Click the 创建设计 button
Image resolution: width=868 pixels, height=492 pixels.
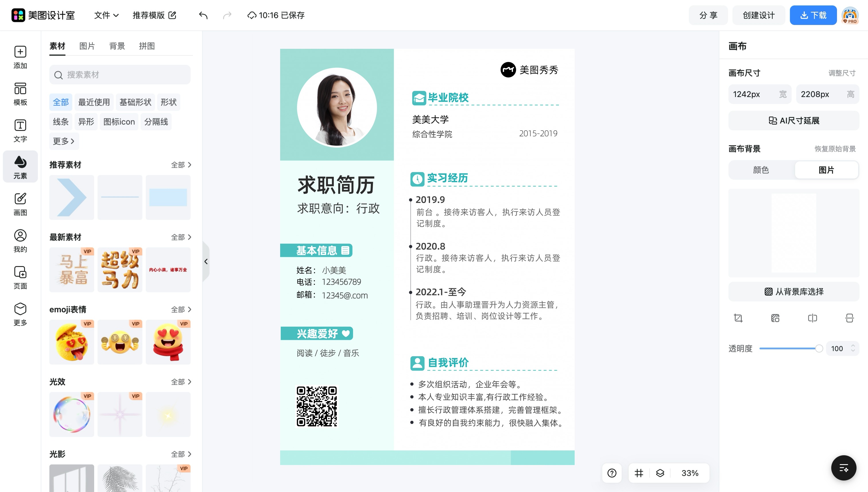(759, 15)
